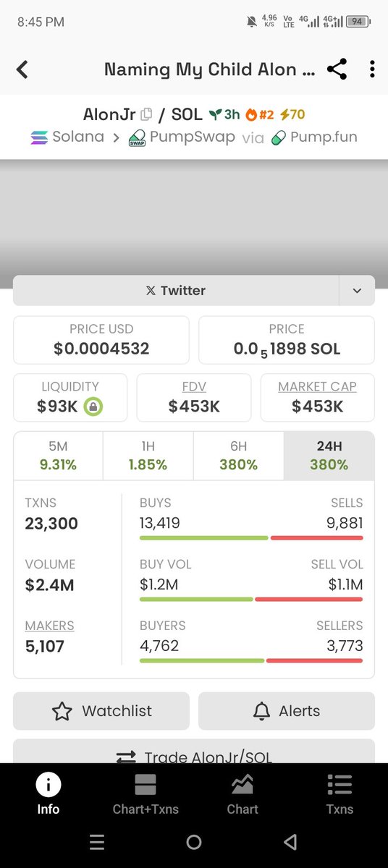
Task: Switch to the Chart+Txns tab
Action: click(145, 794)
